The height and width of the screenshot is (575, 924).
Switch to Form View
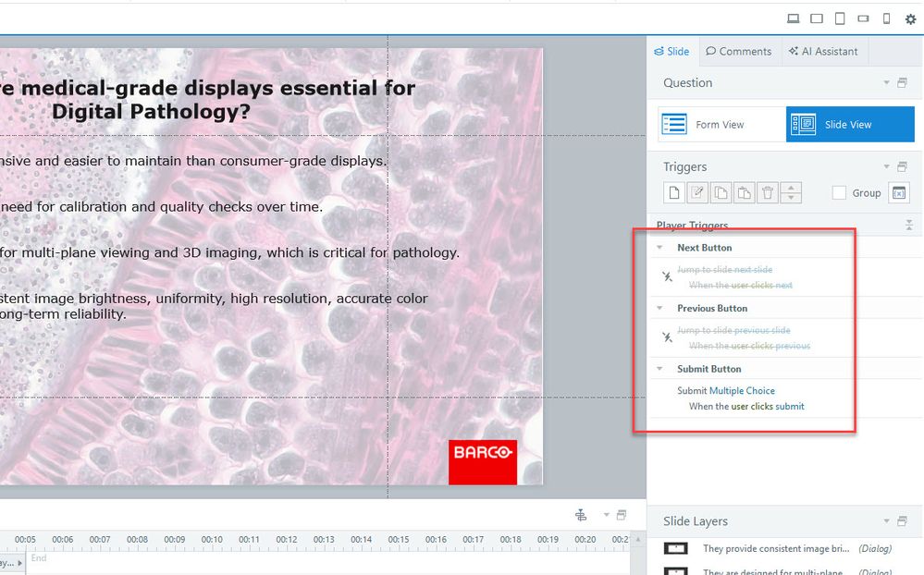721,125
